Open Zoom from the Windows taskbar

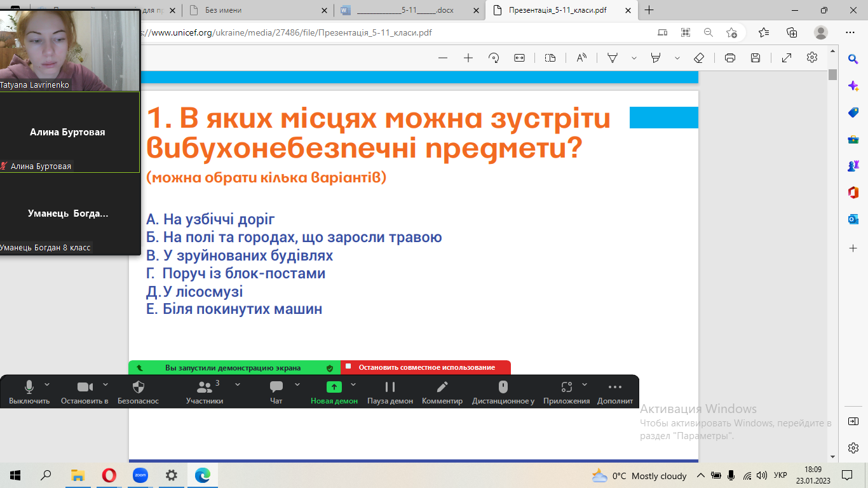coord(140,475)
